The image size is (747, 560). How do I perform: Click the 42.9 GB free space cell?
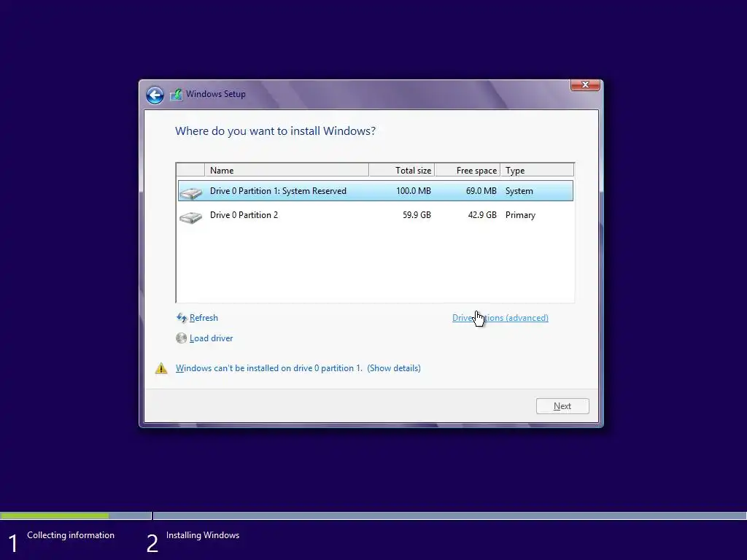pos(481,215)
